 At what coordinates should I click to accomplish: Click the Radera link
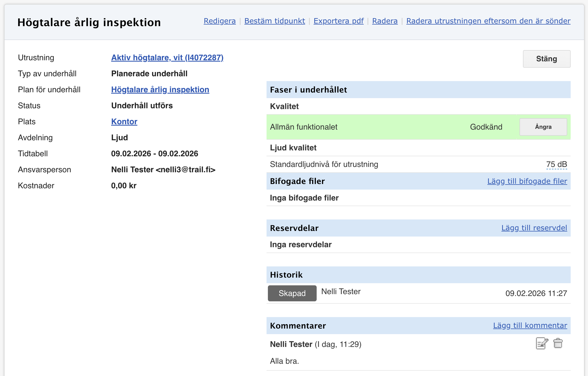(x=385, y=21)
